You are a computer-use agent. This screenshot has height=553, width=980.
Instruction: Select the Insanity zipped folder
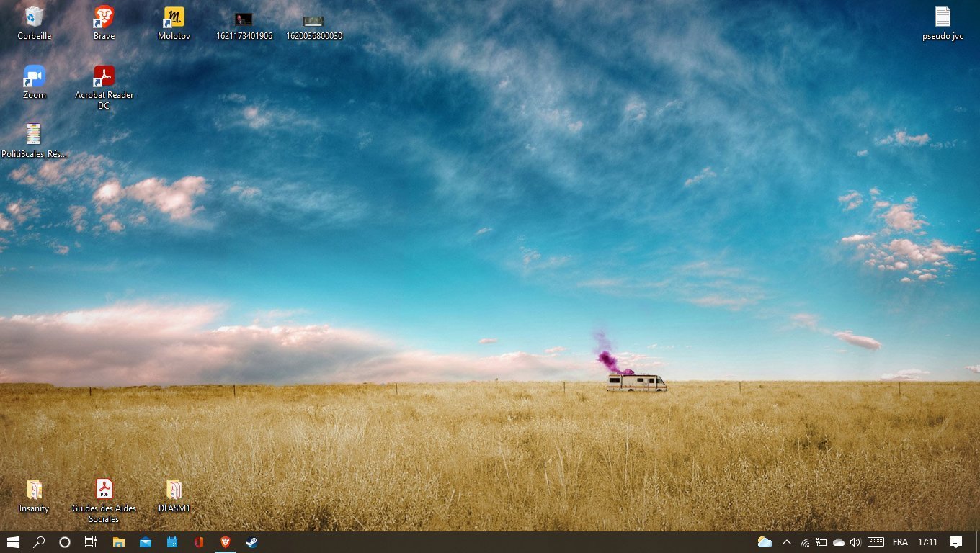click(x=34, y=495)
